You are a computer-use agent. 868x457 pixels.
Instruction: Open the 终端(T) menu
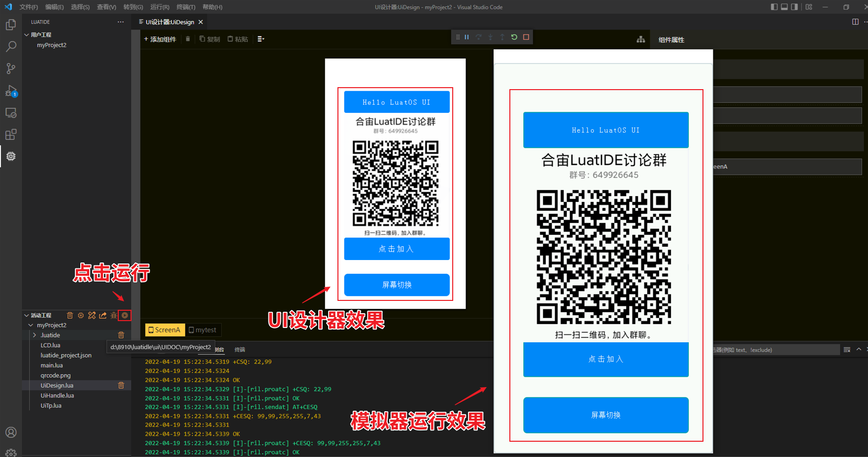coord(186,7)
